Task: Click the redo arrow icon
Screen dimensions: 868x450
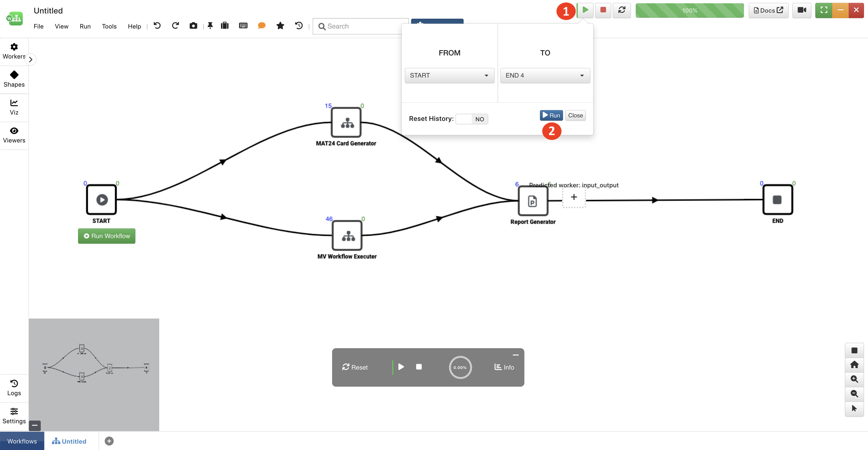Action: point(175,26)
